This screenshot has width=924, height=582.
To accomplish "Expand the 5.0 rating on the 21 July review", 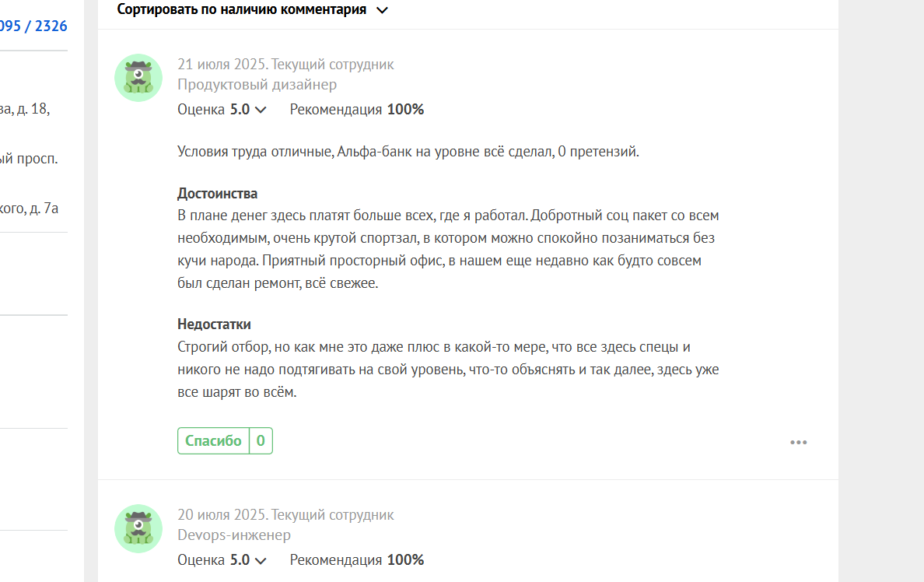I will 248,110.
